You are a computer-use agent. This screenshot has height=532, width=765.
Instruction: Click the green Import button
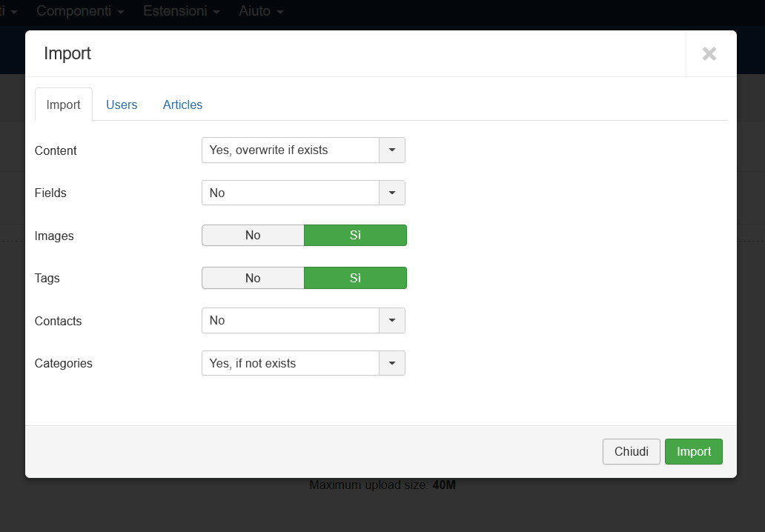pyautogui.click(x=693, y=451)
